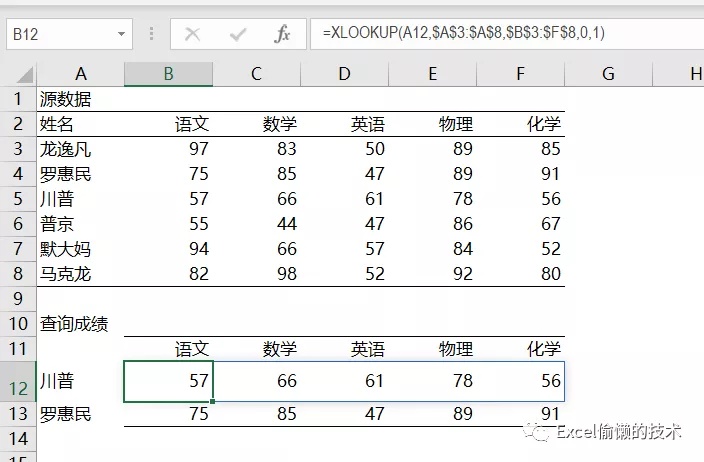
Task: Select column B header
Action: tap(168, 74)
